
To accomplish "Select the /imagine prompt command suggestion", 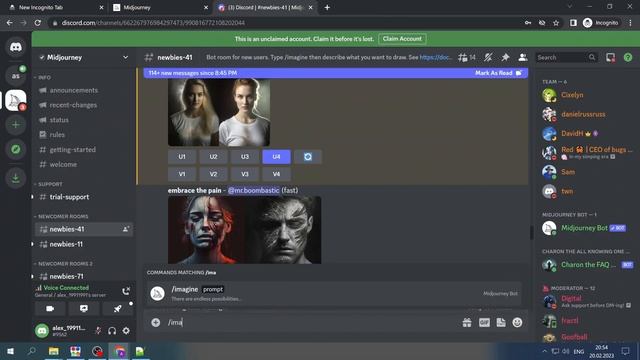I will [x=334, y=293].
